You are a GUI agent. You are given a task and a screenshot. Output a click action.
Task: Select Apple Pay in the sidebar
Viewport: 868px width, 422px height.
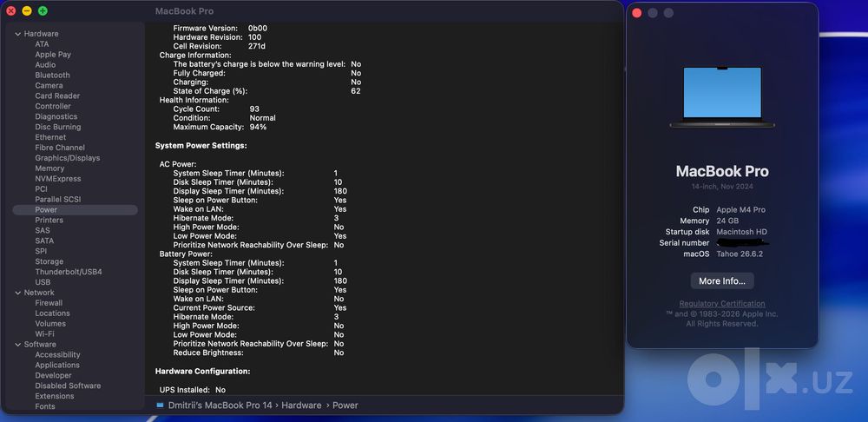click(x=53, y=55)
